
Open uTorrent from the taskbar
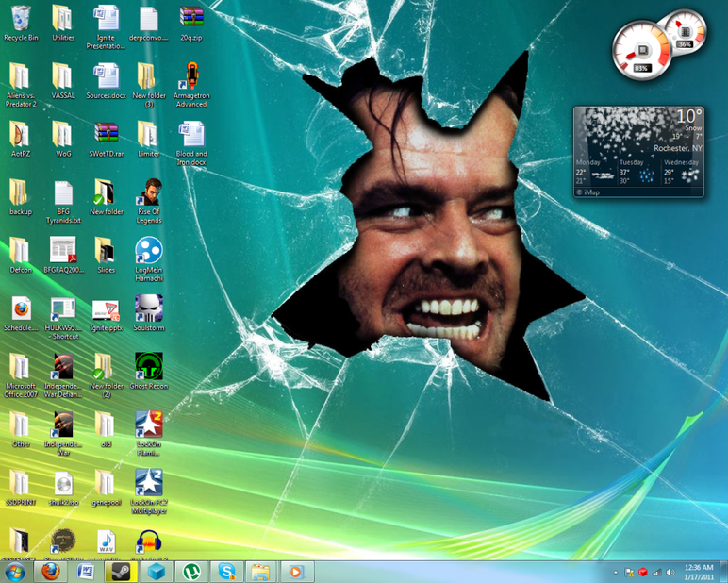[190, 572]
